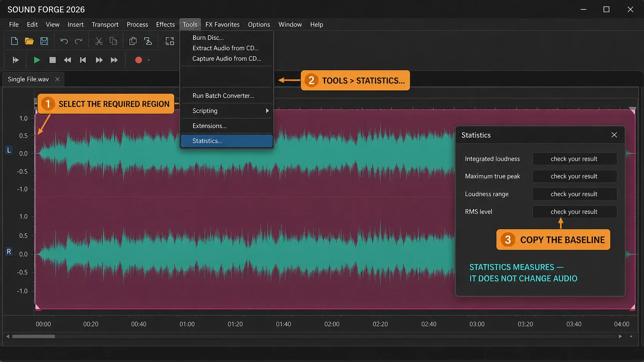Click the 'Integrated loudness' label
Viewport: 644px width, 362px height.
coord(492,159)
